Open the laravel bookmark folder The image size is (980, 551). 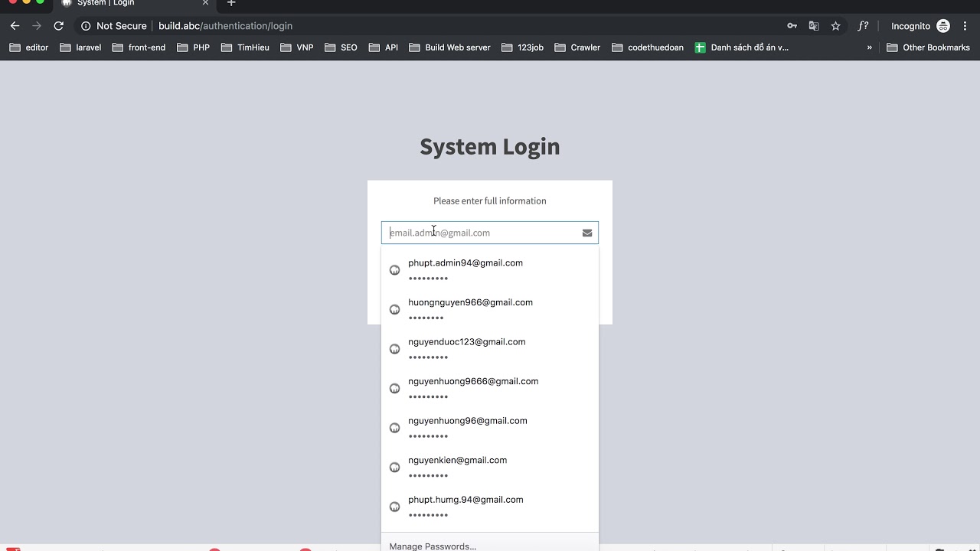point(80,47)
